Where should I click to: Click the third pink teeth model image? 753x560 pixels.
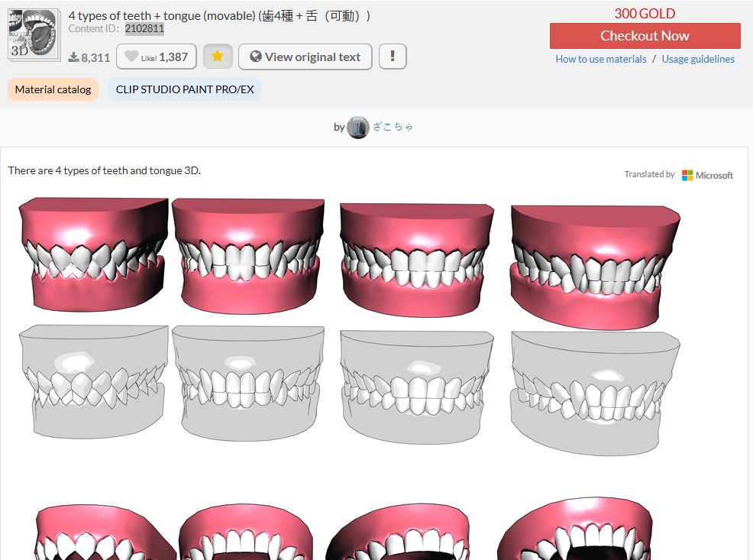click(417, 260)
